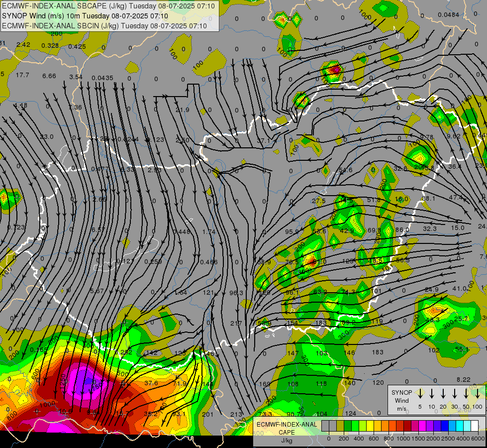Pick the dark red swatch above the 1000 tick
The image size is (487, 448).
pos(407,426)
